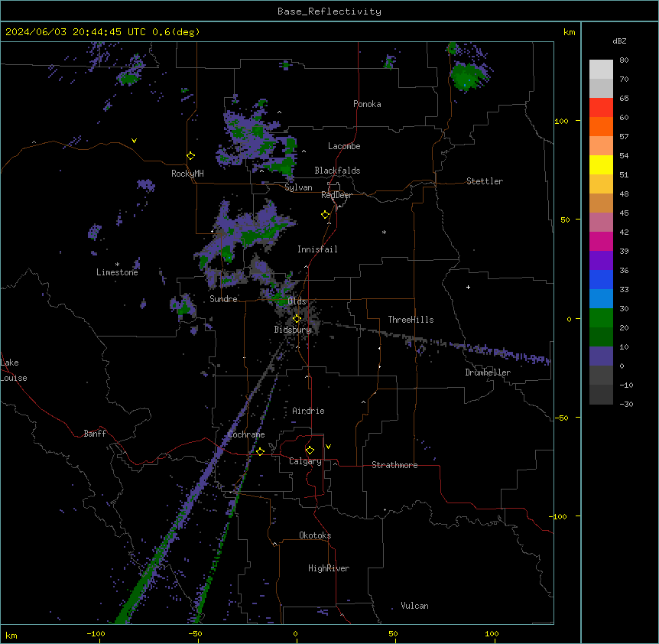Viewport: 659px width, 644px height.
Task: Click the RedDeer city label
Action: [336, 195]
